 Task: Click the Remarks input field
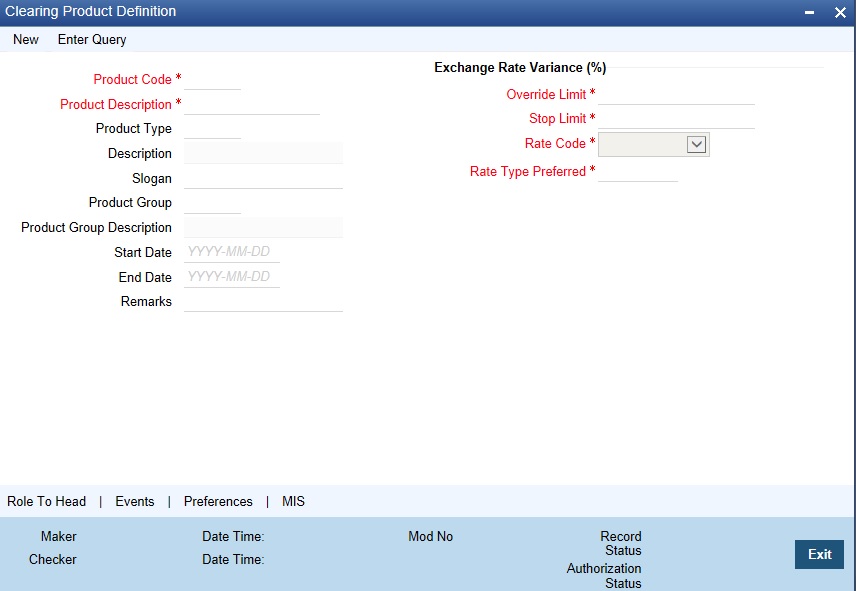(x=264, y=301)
